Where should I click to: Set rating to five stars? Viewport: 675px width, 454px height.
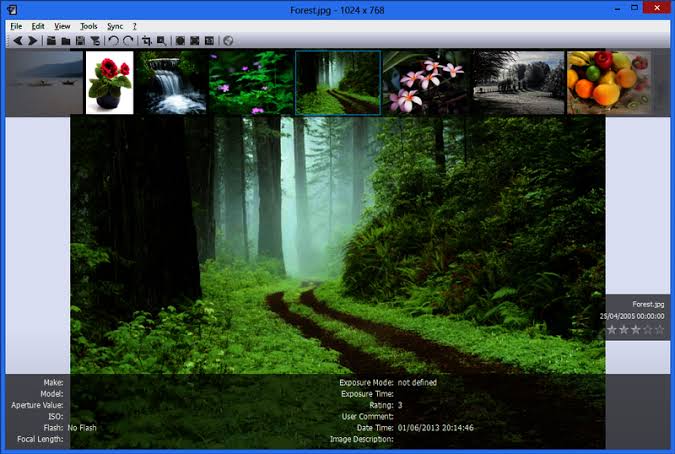coord(659,329)
